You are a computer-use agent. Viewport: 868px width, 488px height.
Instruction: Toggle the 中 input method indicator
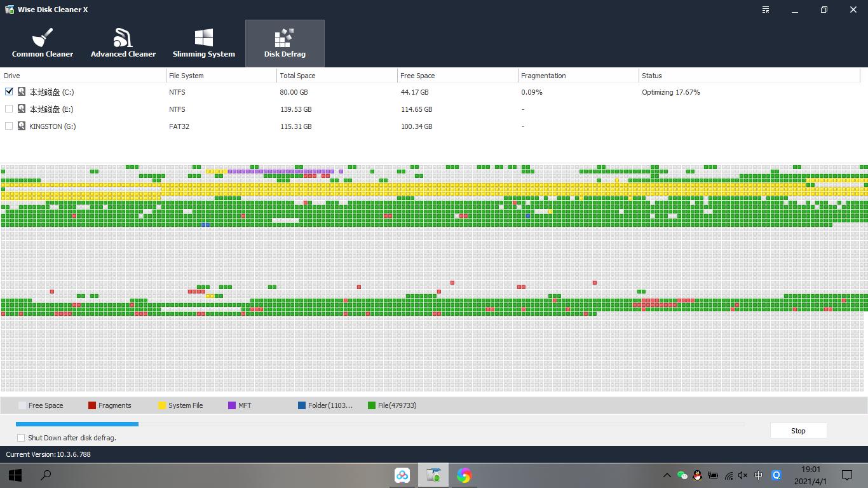point(759,475)
